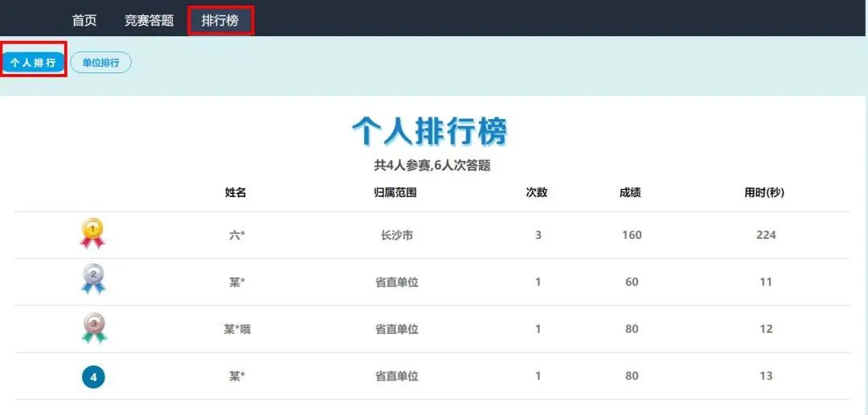Click the blue rank 4 badge
The width and height of the screenshot is (868, 415).
pyautogui.click(x=93, y=376)
